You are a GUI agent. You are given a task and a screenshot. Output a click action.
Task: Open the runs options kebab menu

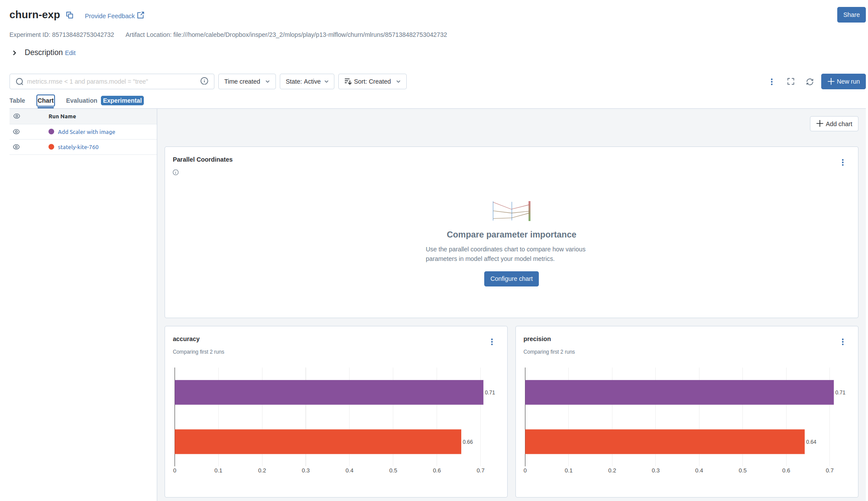tap(771, 81)
